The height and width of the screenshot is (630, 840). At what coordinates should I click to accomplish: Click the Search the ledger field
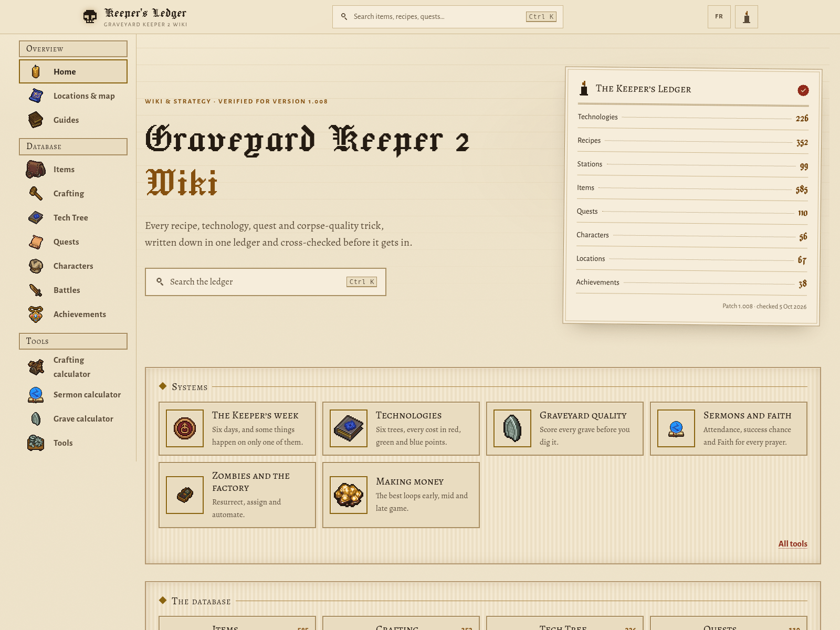[266, 282]
